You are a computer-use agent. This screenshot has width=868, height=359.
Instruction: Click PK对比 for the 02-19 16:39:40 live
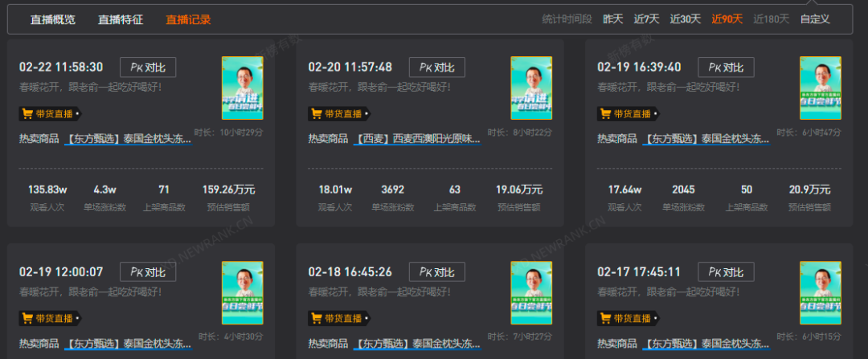pos(726,67)
